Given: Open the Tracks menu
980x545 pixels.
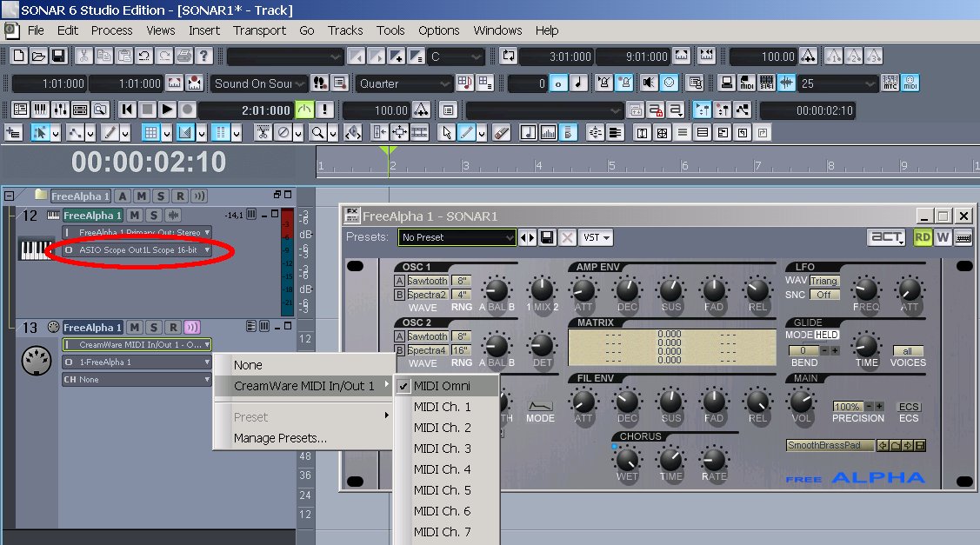Looking at the screenshot, I should coord(345,30).
